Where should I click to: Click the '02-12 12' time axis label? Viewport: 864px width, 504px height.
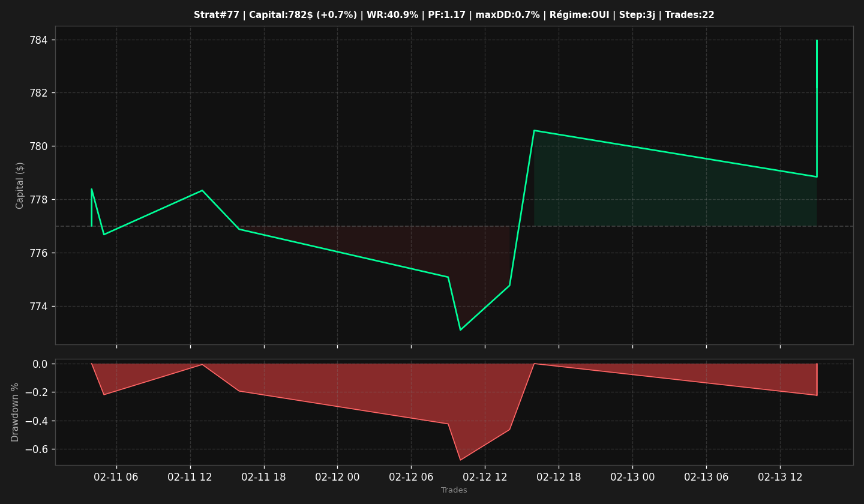click(485, 477)
